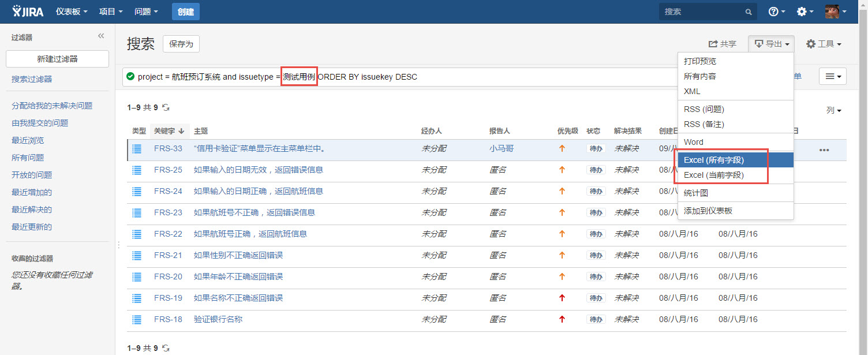Select 添加到仪表板 menu entry
The image size is (868, 355).
click(x=736, y=211)
